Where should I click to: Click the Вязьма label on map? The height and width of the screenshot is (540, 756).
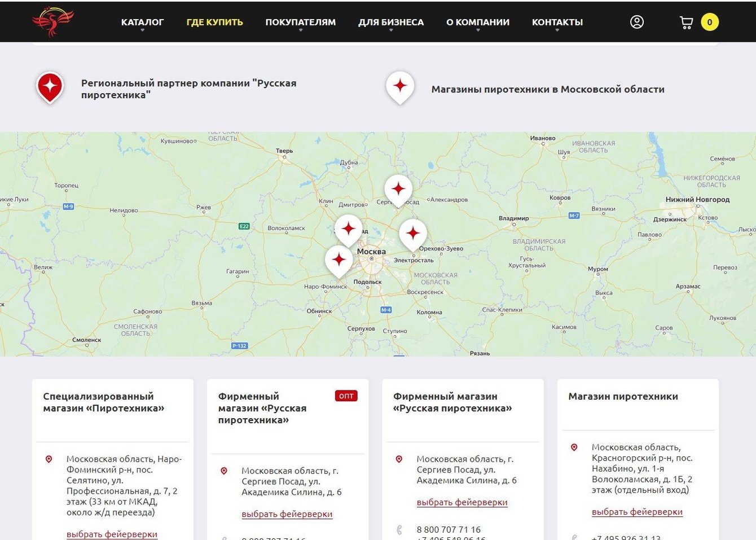click(x=202, y=303)
